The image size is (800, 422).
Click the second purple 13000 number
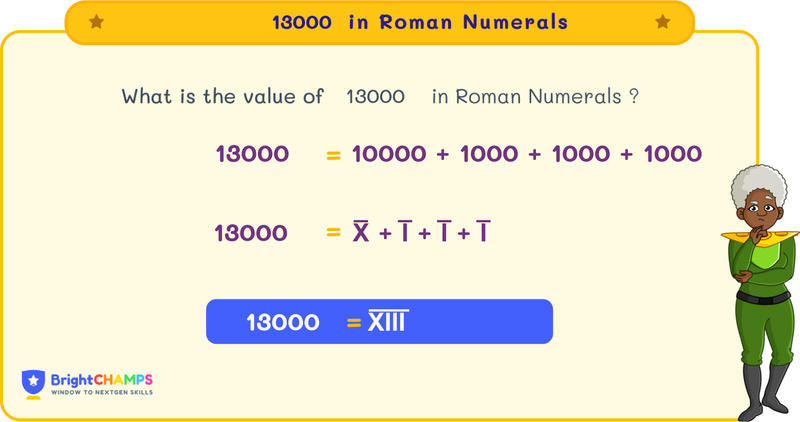(251, 234)
